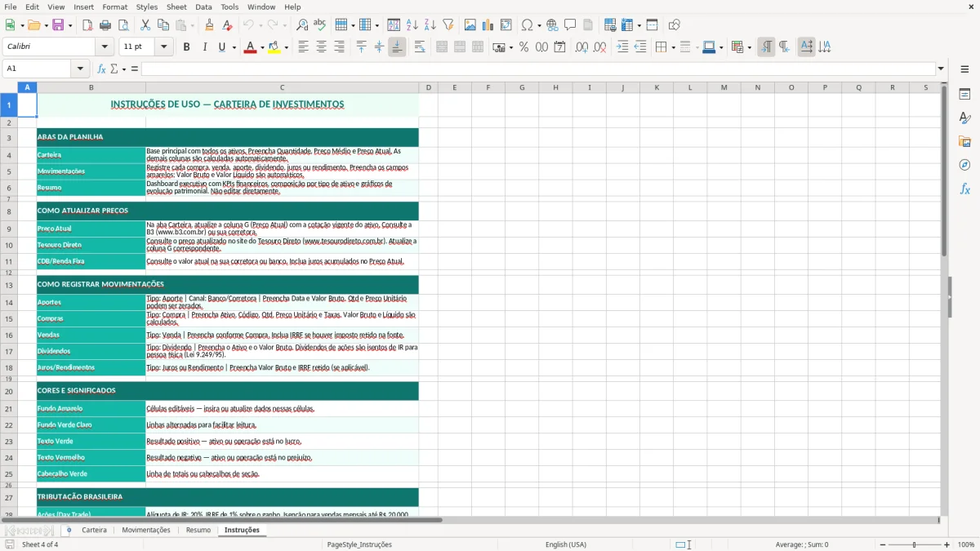Open the sidebar Properties panel

tap(964, 95)
